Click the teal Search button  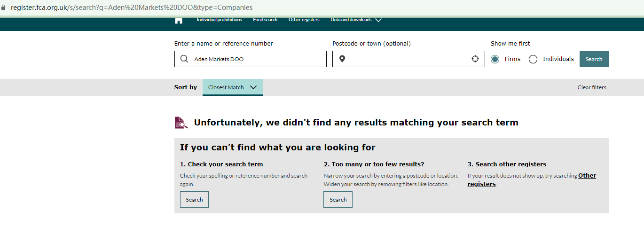pos(594,59)
